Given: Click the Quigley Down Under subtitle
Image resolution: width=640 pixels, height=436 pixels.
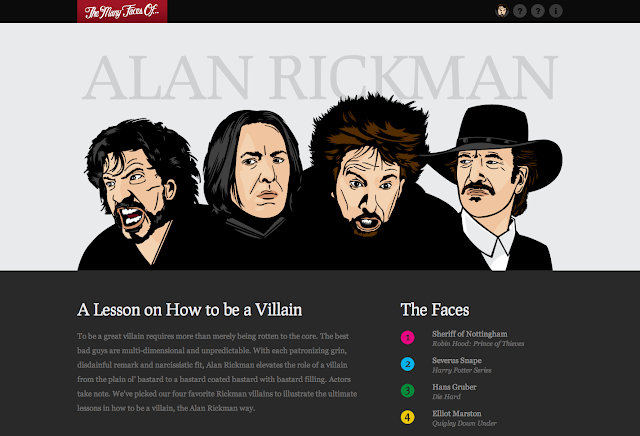Looking at the screenshot, I should click(x=464, y=423).
